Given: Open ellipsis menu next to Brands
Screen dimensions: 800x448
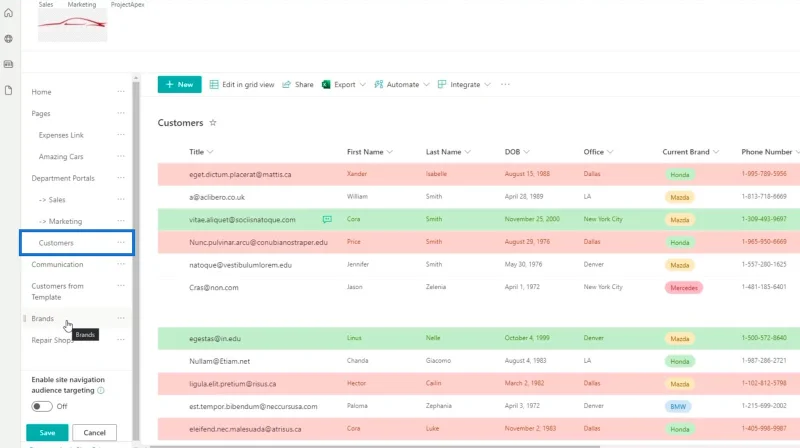Looking at the screenshot, I should pos(121,318).
